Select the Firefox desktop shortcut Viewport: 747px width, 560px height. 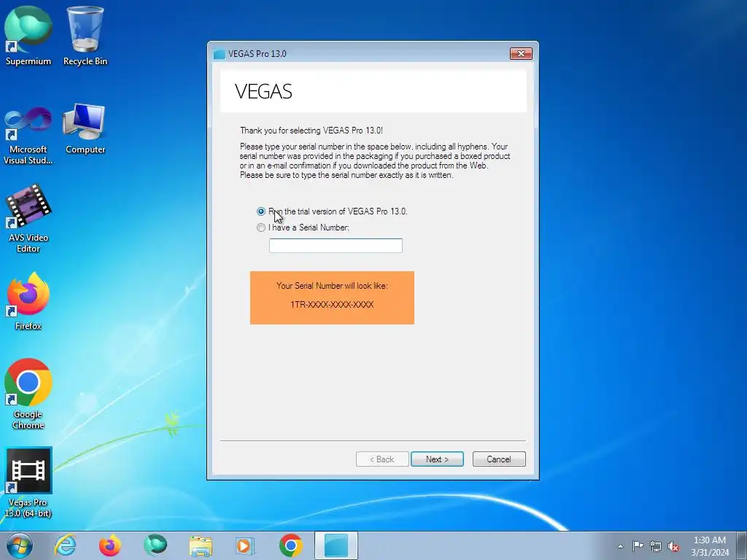pyautogui.click(x=28, y=301)
